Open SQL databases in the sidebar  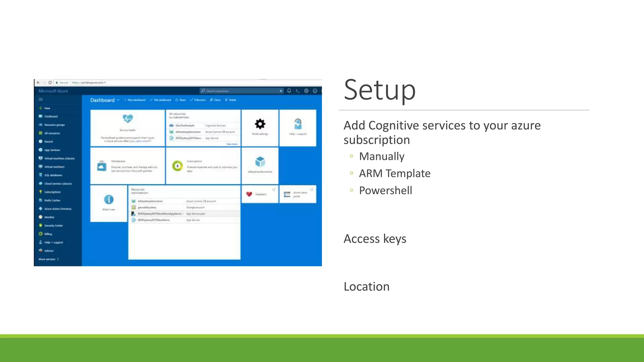point(53,175)
